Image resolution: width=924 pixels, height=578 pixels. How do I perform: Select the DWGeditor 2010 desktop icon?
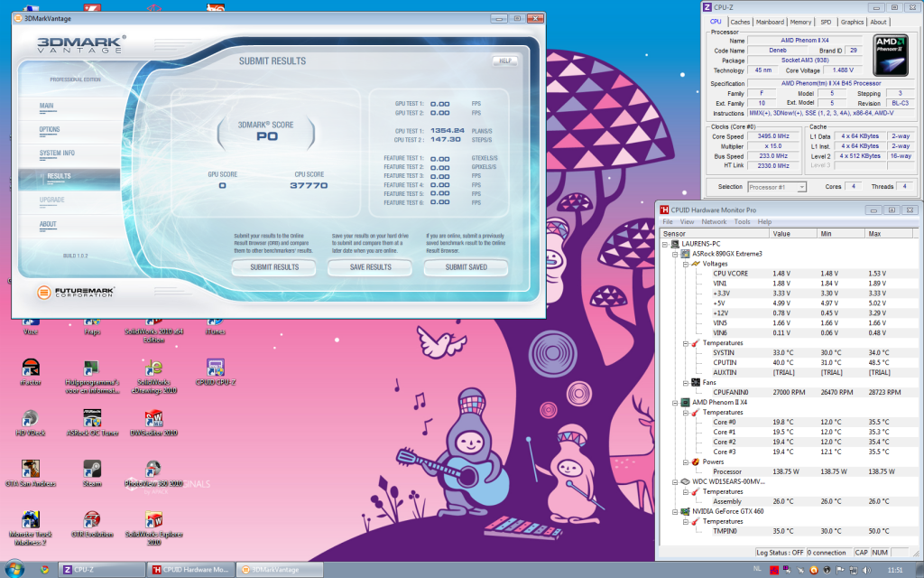click(x=153, y=423)
